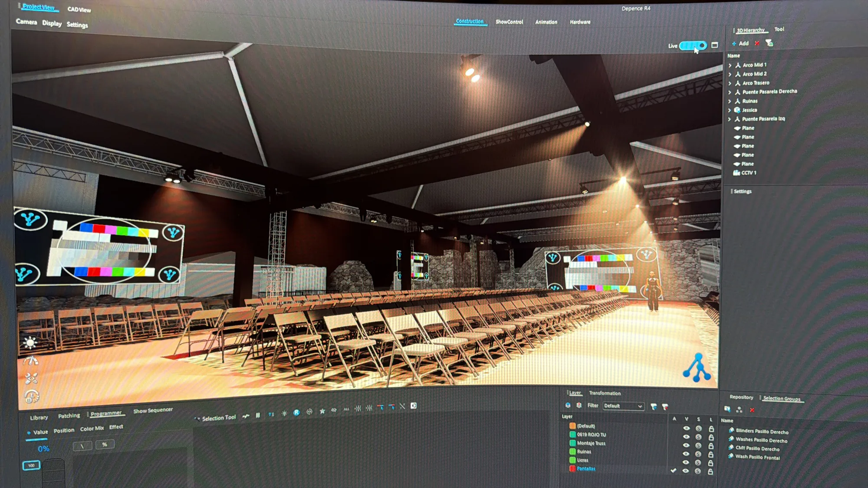868x488 pixels.
Task: Switch to the Transformation tab
Action: (x=605, y=393)
